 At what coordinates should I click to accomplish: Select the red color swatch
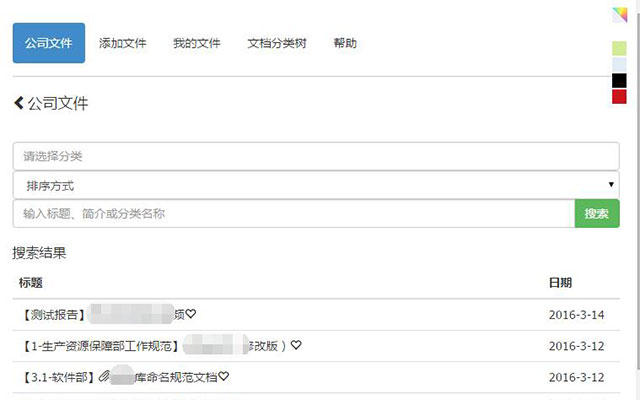coord(619,97)
